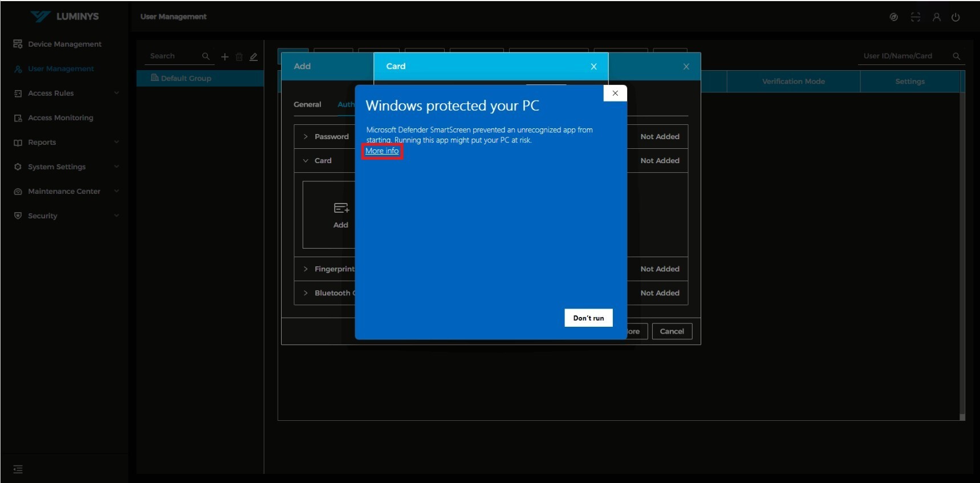Click the add group plus icon

click(x=225, y=56)
